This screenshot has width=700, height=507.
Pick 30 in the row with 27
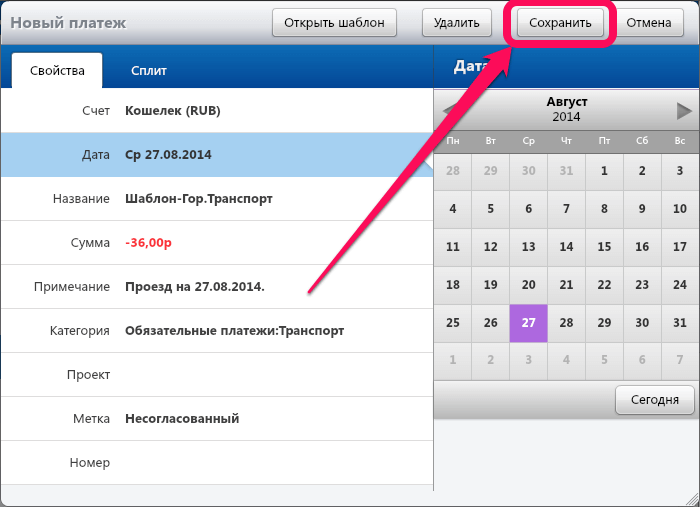coord(642,323)
